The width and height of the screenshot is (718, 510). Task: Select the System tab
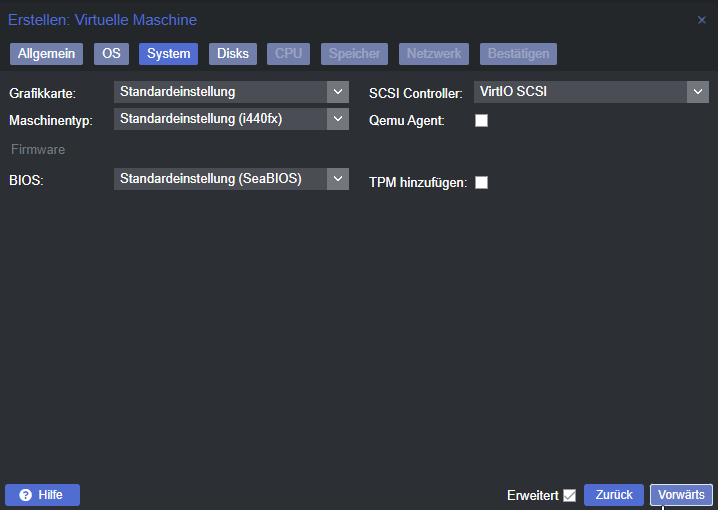click(x=168, y=54)
